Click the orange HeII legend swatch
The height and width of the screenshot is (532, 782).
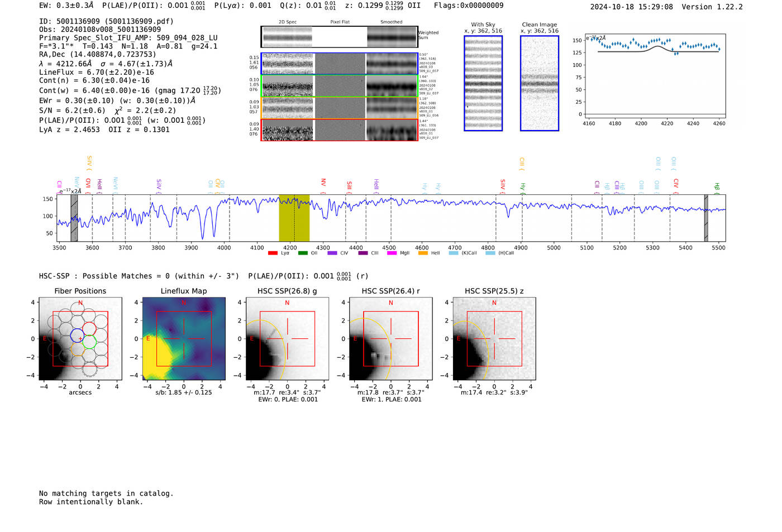423,253
